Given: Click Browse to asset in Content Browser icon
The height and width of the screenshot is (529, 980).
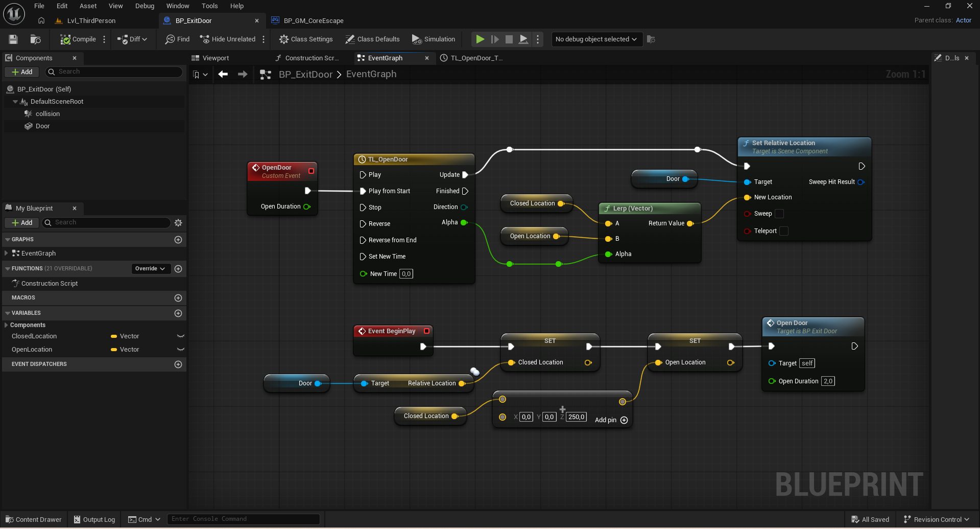Looking at the screenshot, I should (35, 39).
